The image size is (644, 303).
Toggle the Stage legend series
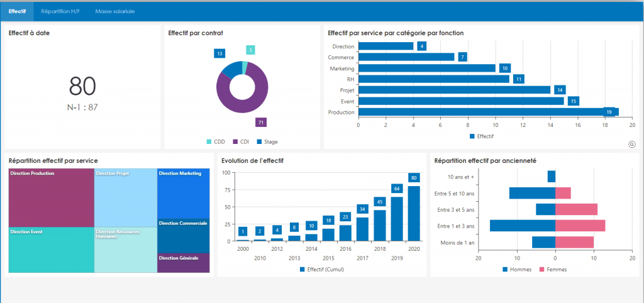coord(267,141)
